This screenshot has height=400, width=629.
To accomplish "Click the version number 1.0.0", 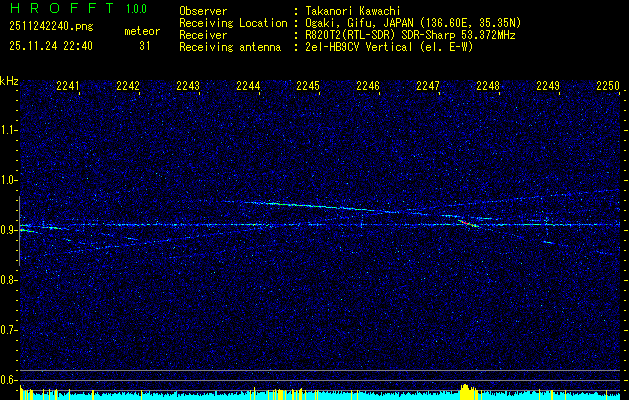I will tap(136, 9).
